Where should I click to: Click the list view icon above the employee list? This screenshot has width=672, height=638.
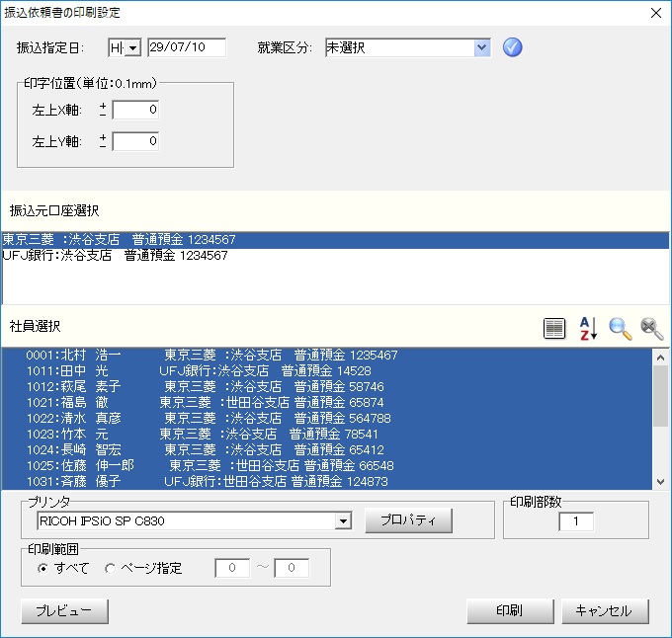coord(554,329)
